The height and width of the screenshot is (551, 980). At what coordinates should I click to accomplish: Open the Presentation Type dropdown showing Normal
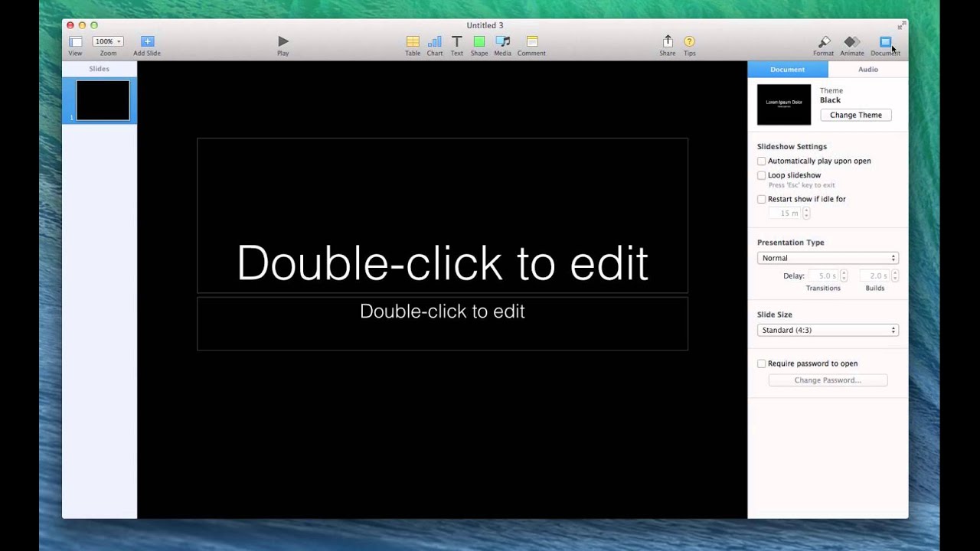(x=828, y=258)
